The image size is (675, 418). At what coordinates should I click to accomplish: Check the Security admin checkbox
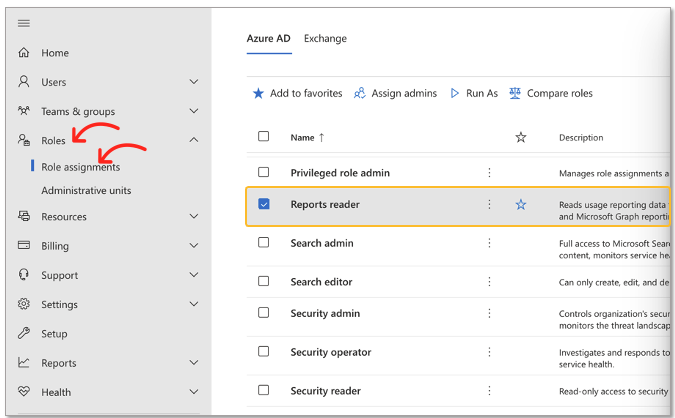[x=263, y=313]
